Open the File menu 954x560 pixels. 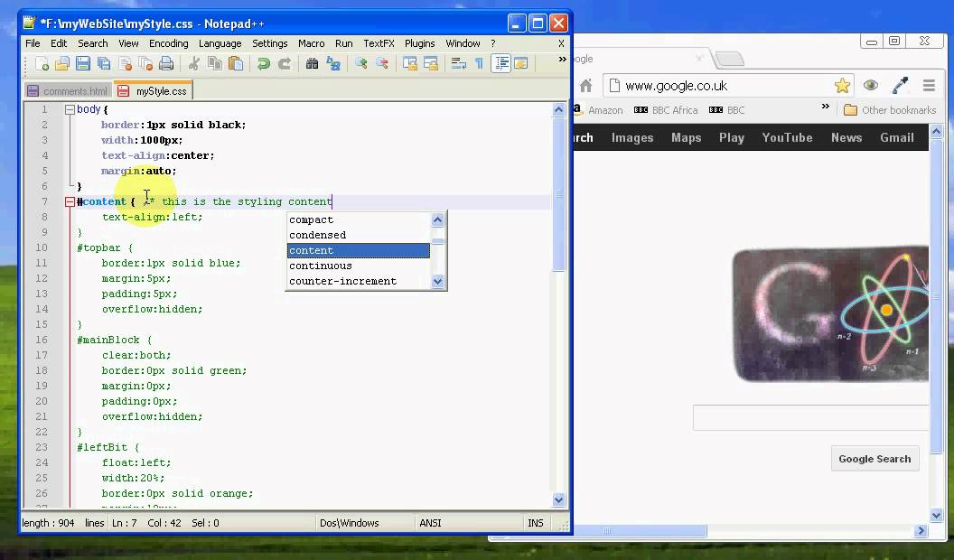tap(33, 43)
